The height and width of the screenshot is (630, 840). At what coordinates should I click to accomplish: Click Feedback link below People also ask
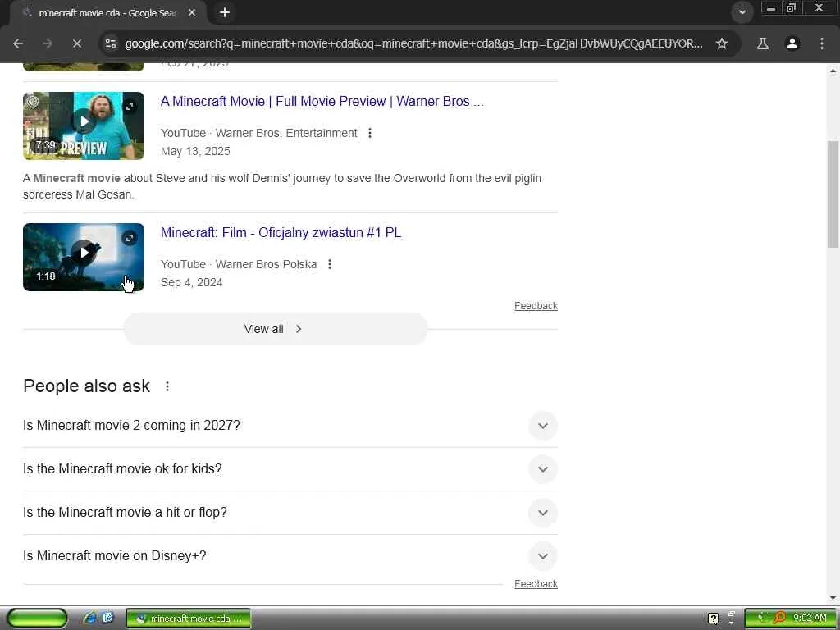(x=536, y=583)
